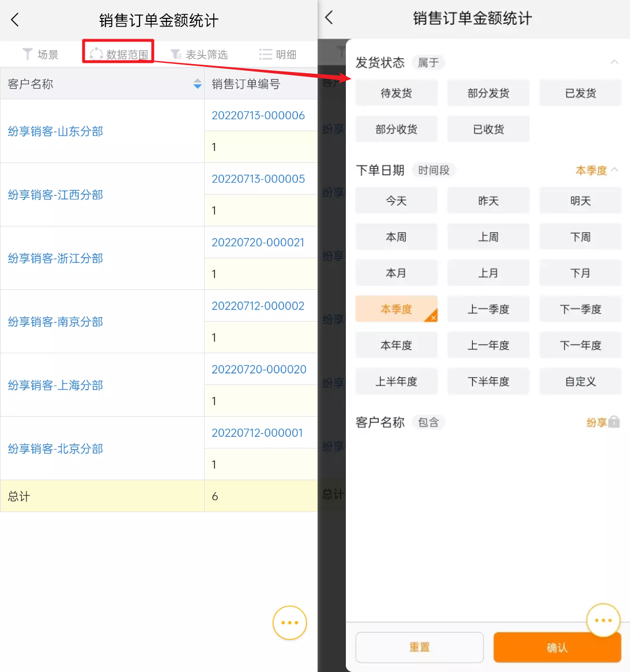Open order 20220712-000001
Image resolution: width=630 pixels, height=672 pixels.
coord(257,432)
